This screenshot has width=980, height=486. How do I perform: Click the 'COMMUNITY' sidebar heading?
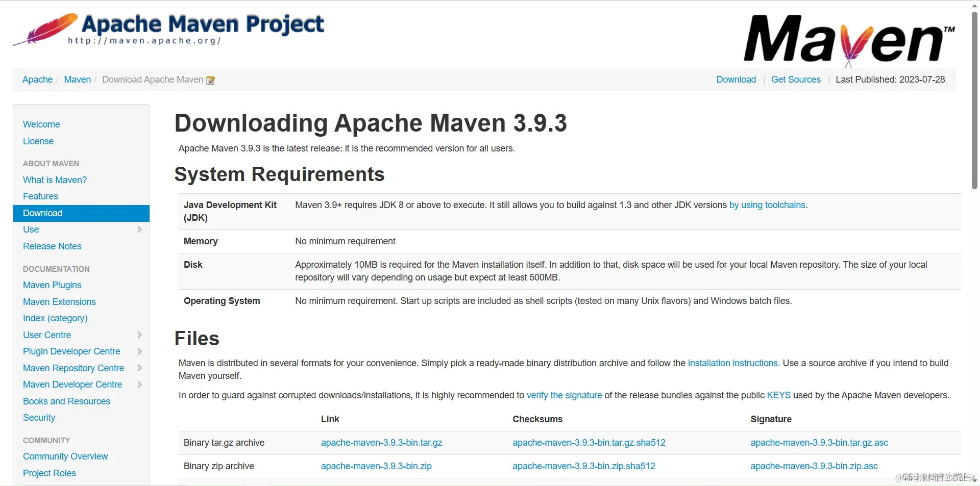pyautogui.click(x=46, y=441)
